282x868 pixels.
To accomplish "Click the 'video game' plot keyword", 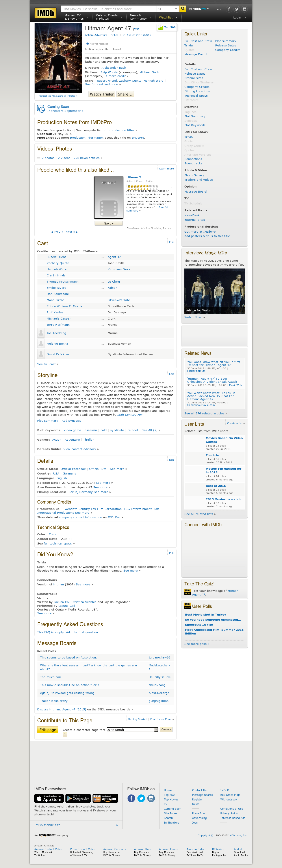I will (72, 430).
